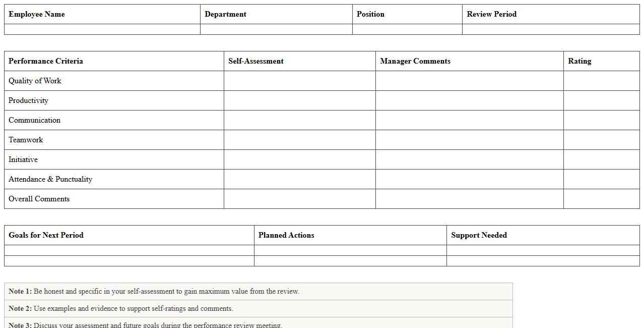Select the Overall Comments self-assessment cell
The image size is (644, 328).
[300, 199]
